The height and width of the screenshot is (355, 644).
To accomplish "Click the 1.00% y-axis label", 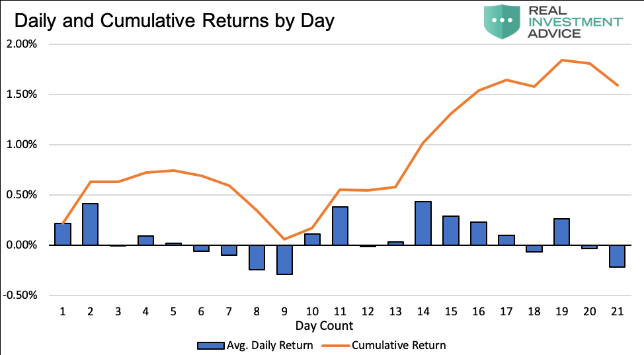I will click(x=23, y=145).
